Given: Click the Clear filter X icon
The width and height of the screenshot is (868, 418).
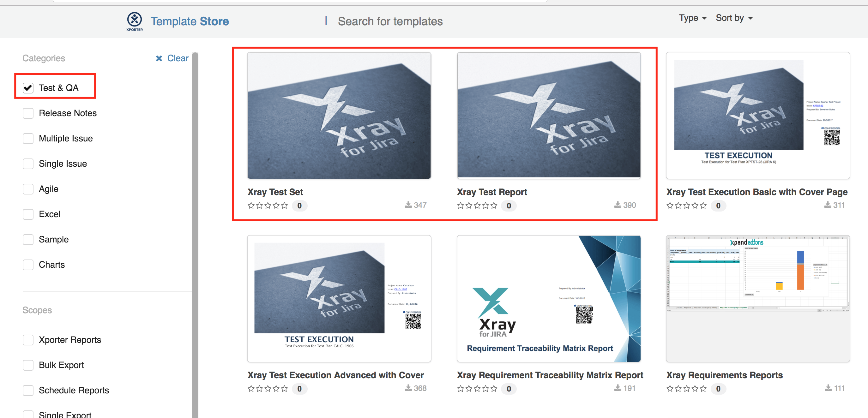Looking at the screenshot, I should 159,58.
